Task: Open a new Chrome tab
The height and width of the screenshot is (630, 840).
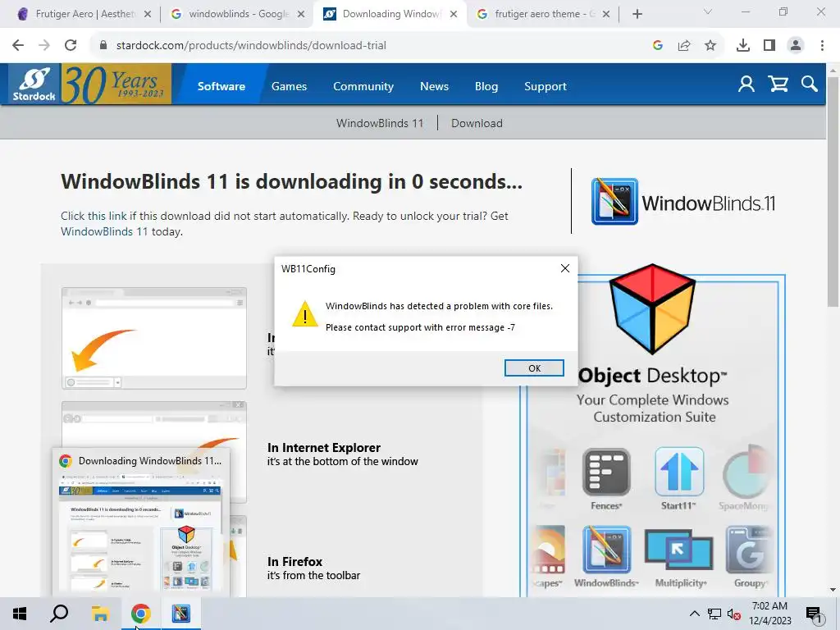Action: 637,14
